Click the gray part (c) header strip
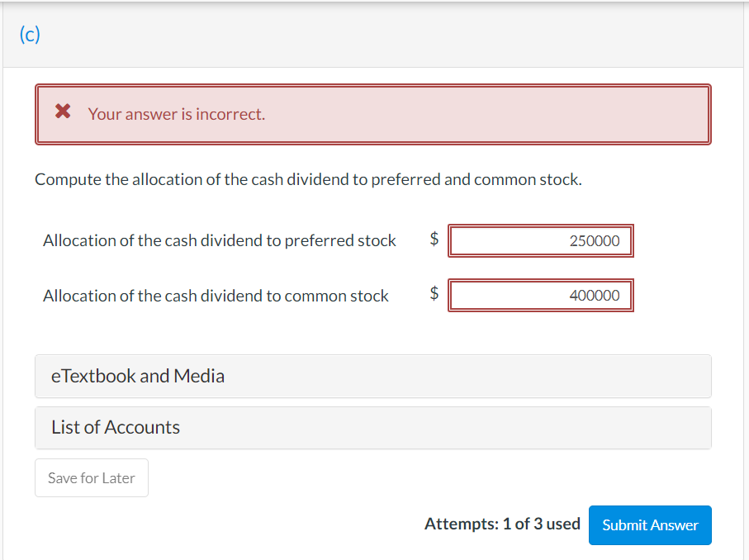749x560 pixels. [372, 35]
